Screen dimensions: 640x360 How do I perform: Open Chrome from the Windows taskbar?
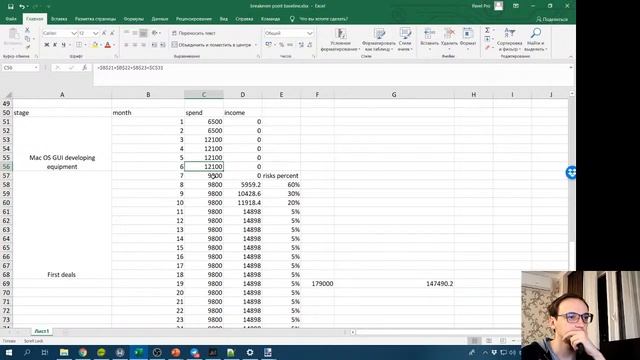[x=83, y=352]
